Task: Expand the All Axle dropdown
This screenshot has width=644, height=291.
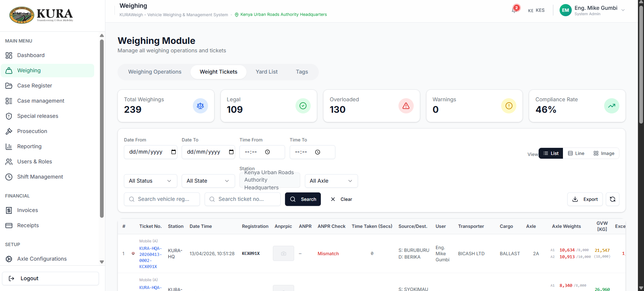Action: point(331,181)
